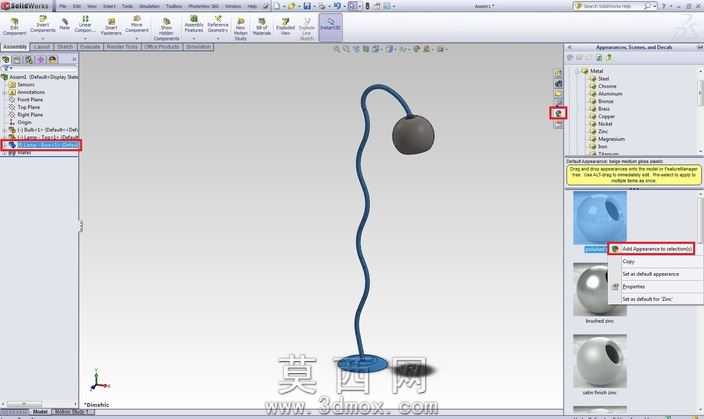Viewport: 704px width, 419px height.
Task: Open the FeatureManager design tree tab
Action: [x=6, y=60]
